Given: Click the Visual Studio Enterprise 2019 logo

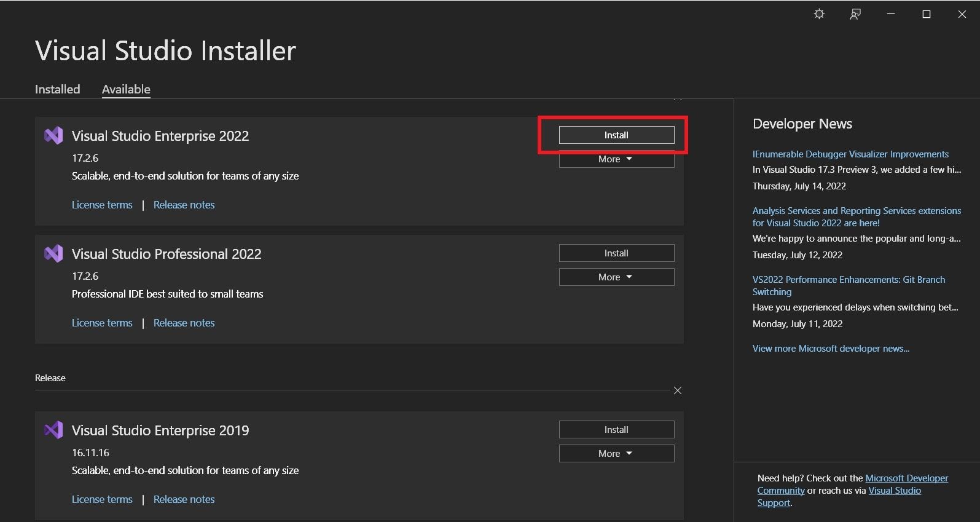Looking at the screenshot, I should click(x=54, y=430).
